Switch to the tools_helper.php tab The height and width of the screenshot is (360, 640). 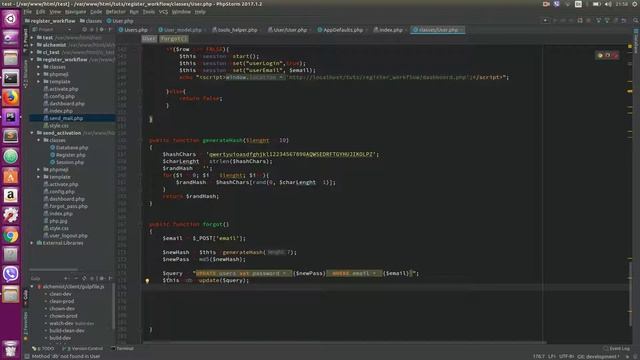(235, 30)
